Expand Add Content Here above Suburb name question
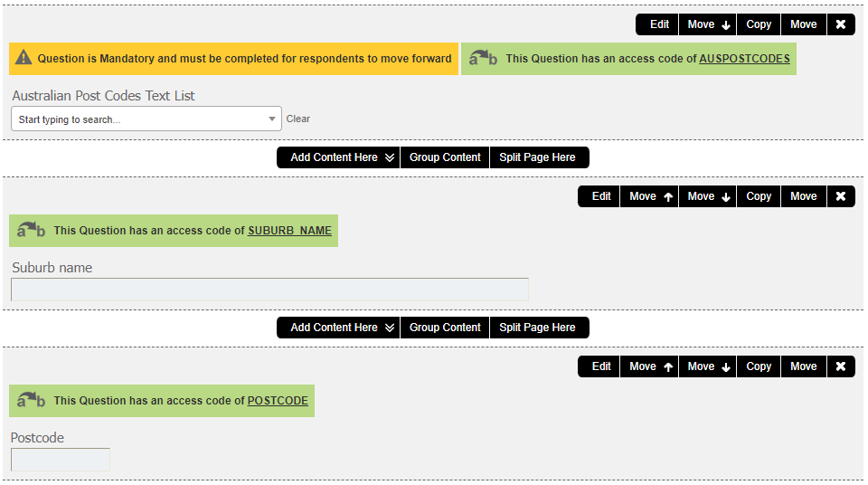Screen dimensions: 868x485 click(338, 157)
